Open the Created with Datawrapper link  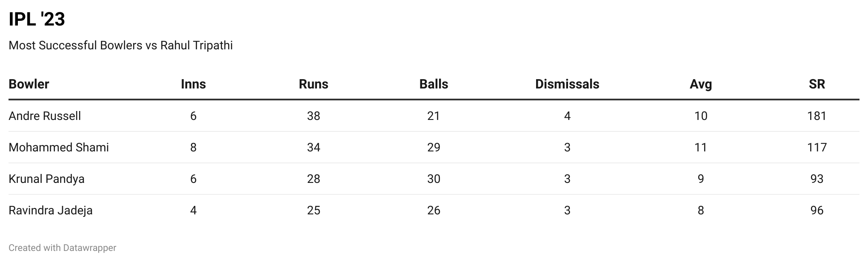click(62, 248)
